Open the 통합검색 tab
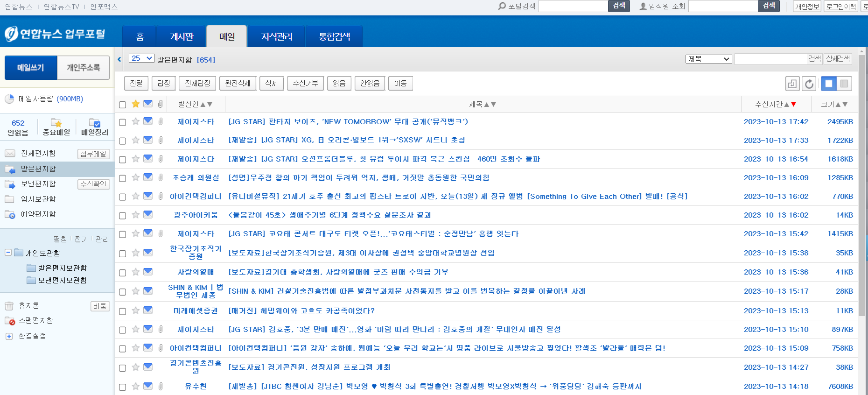Screen dimensions: 868x395 334,36
